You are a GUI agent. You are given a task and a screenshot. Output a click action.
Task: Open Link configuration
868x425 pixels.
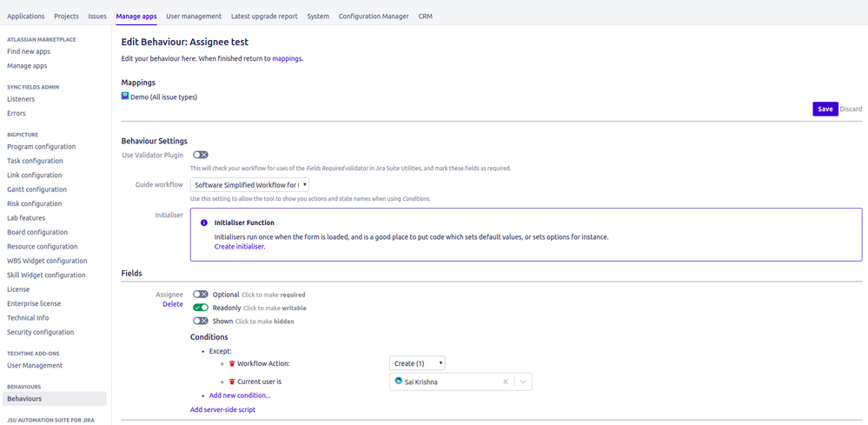point(35,176)
